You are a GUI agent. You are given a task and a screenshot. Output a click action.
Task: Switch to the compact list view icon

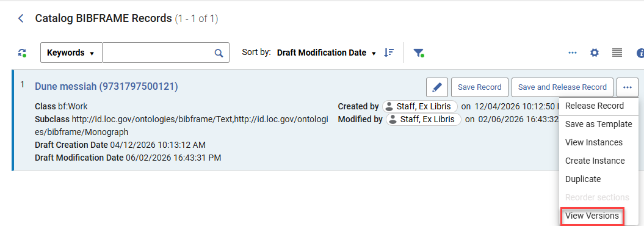point(617,53)
